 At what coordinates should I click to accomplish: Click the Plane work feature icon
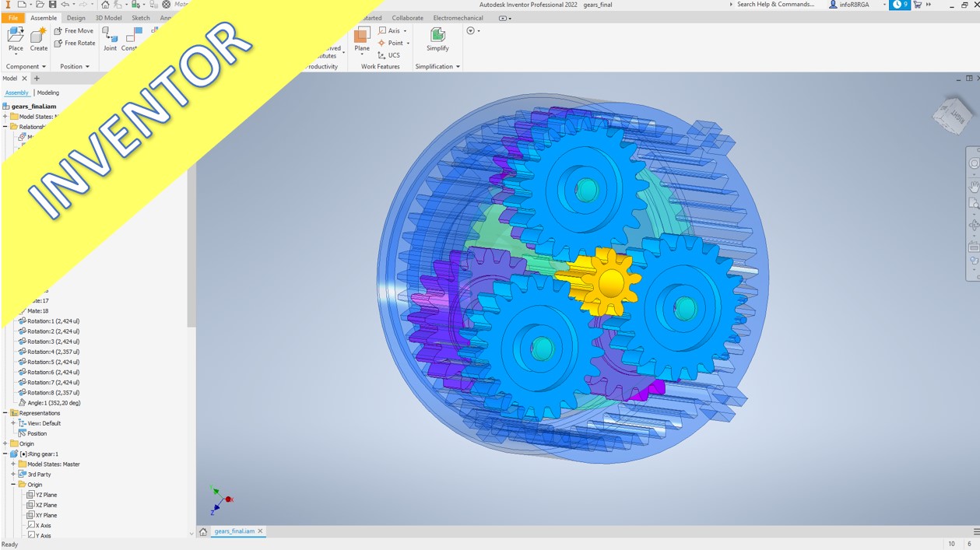click(x=362, y=35)
